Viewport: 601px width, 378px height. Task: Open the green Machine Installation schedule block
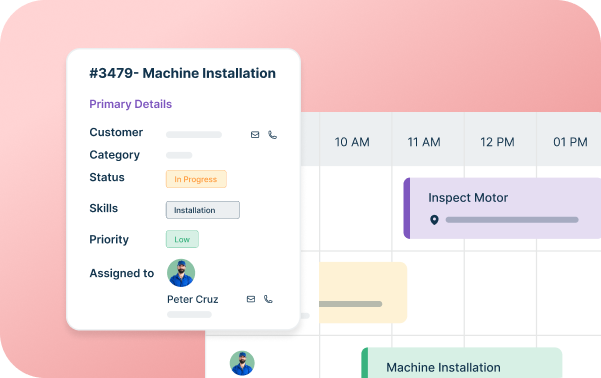[x=461, y=363]
